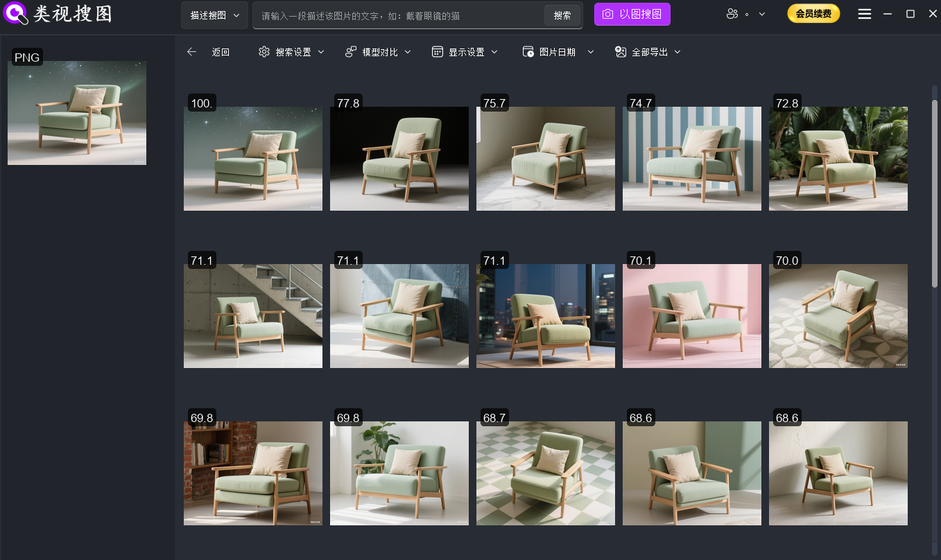Click the purple 以图搜图 button
The image size is (941, 560).
[x=632, y=15]
